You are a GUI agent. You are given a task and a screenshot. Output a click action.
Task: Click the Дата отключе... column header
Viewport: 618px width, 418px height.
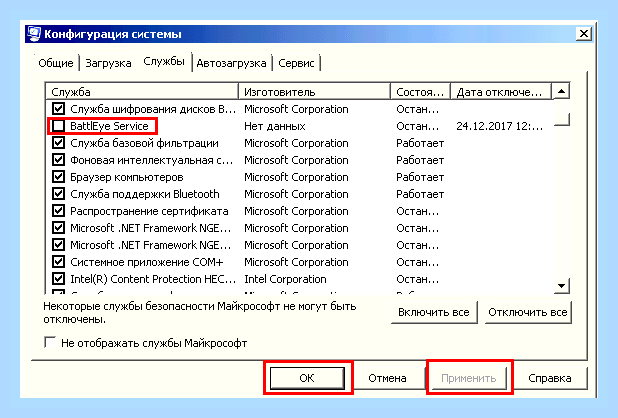pos(500,92)
